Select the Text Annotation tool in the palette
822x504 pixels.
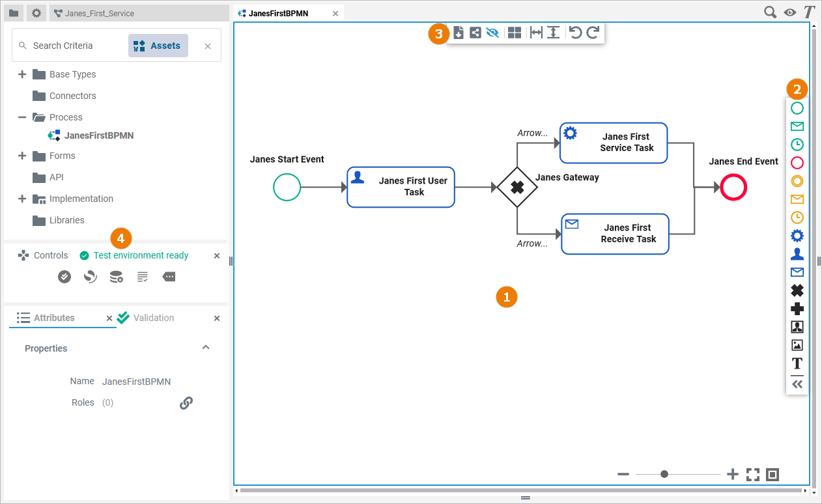(x=797, y=363)
